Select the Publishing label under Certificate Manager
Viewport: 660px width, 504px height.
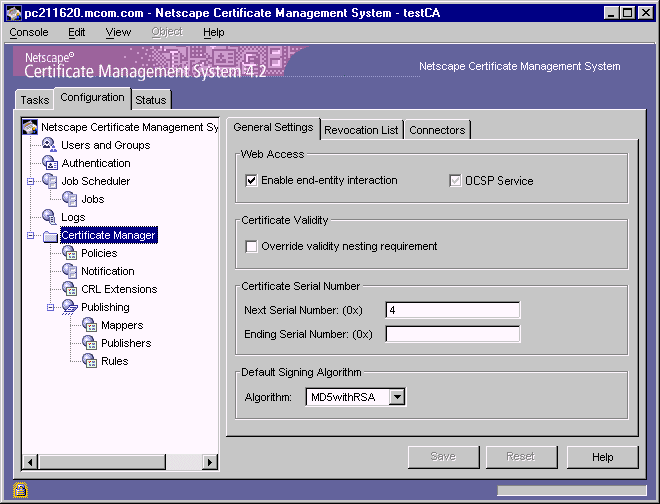105,307
